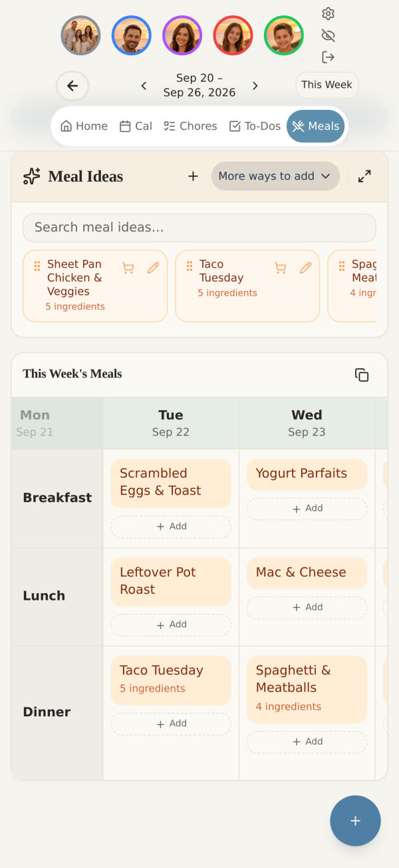The width and height of the screenshot is (399, 868).
Task: Edit the Taco Tuesday meal idea
Action: point(305,268)
